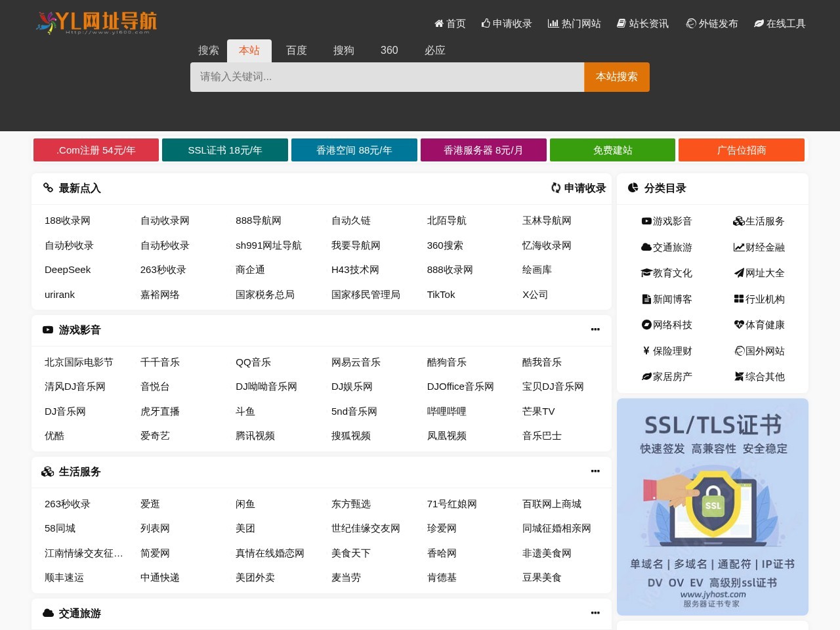Screen dimensions: 840x630
Task: Switch to the 百度 search tab
Action: coord(296,51)
